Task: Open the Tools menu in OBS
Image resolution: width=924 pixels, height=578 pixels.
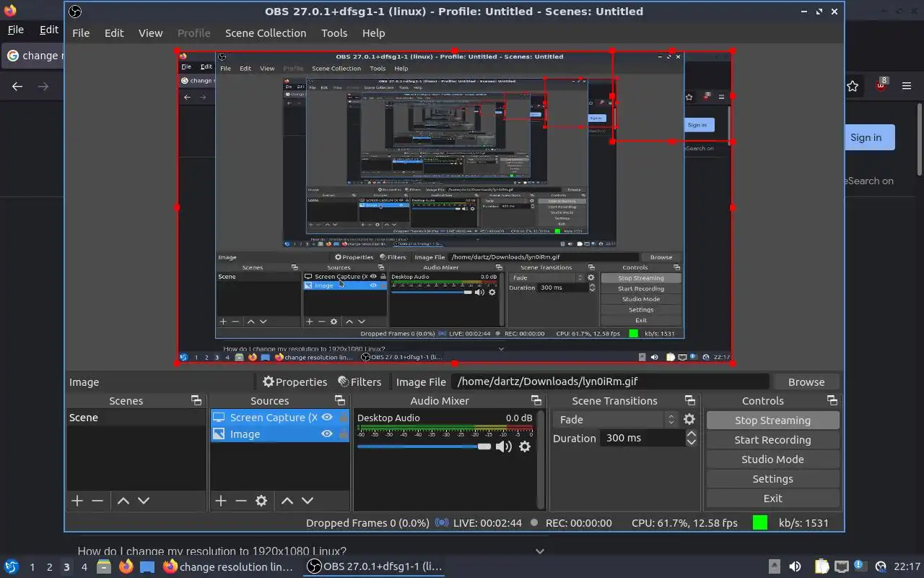Action: 334,33
